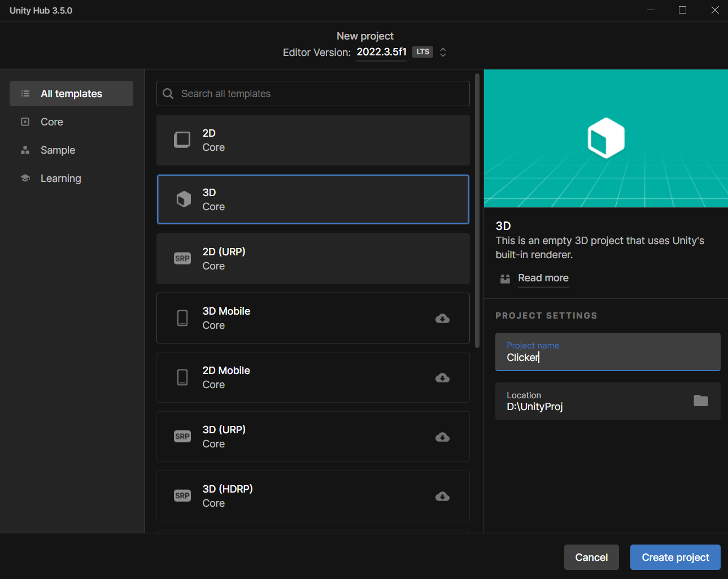This screenshot has height=579, width=728.
Task: Open the Sample templates category
Action: [58, 150]
